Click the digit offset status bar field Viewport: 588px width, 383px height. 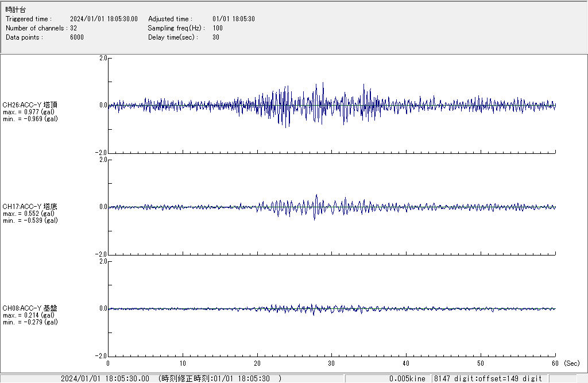(x=488, y=378)
